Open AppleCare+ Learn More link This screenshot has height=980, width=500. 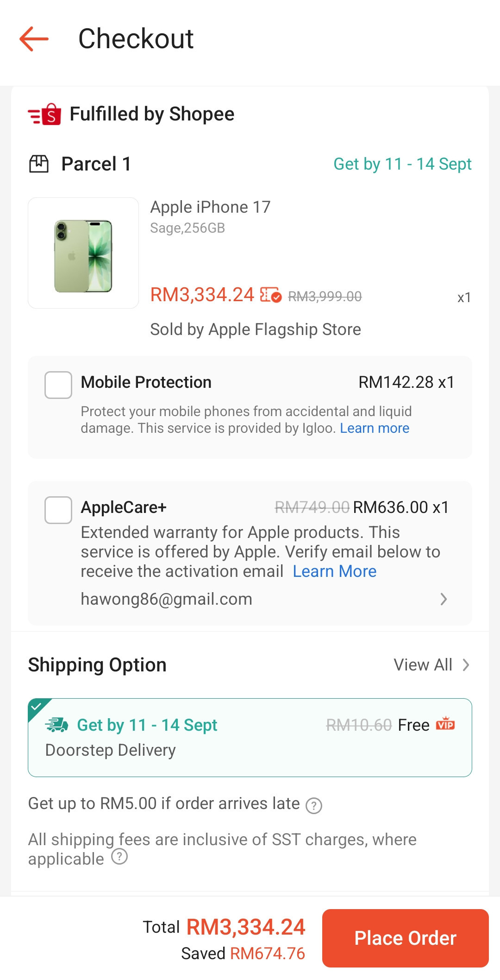pos(335,571)
